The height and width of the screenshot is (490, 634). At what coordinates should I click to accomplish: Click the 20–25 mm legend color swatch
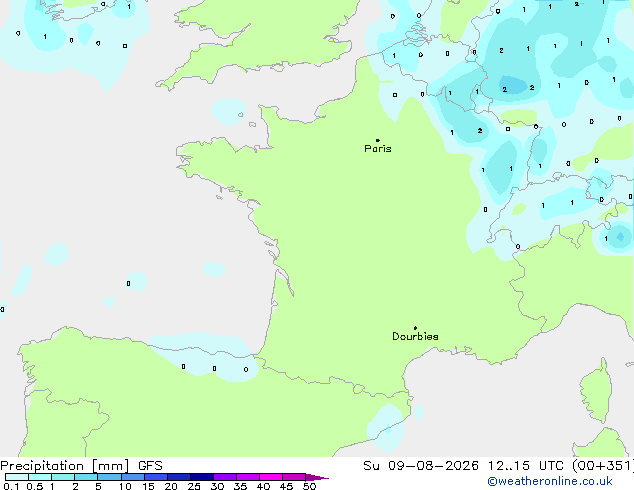[x=179, y=477]
